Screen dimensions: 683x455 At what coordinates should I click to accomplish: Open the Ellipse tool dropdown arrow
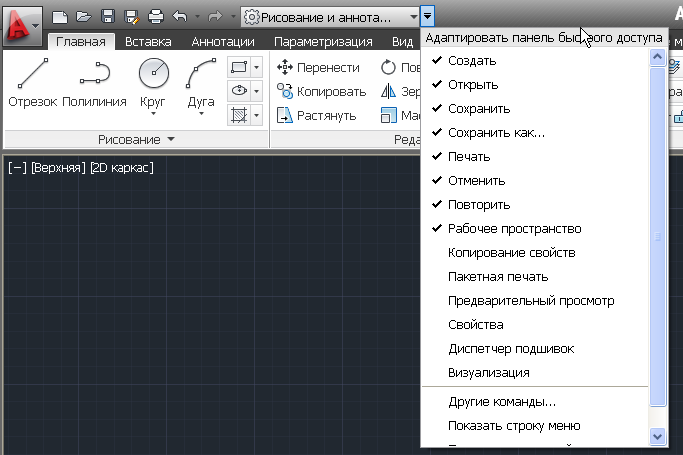click(257, 91)
